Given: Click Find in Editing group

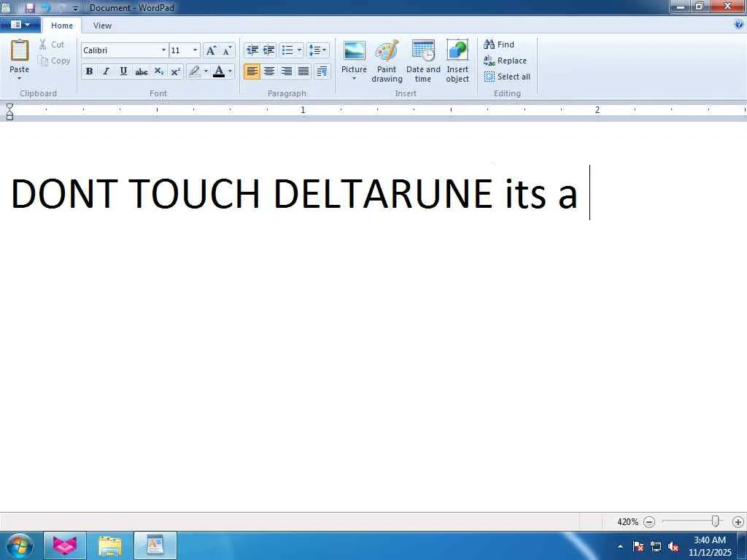Looking at the screenshot, I should (x=499, y=44).
